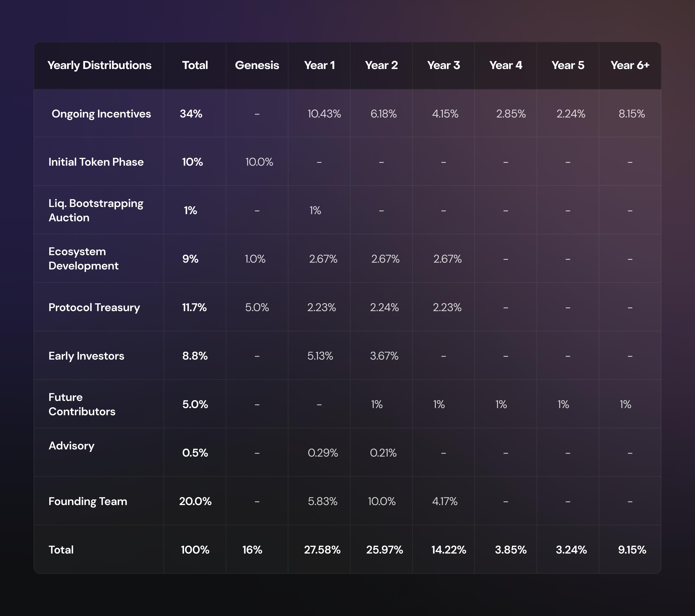This screenshot has height=616, width=695.
Task: Click the Year 6+ column header
Action: point(630,65)
